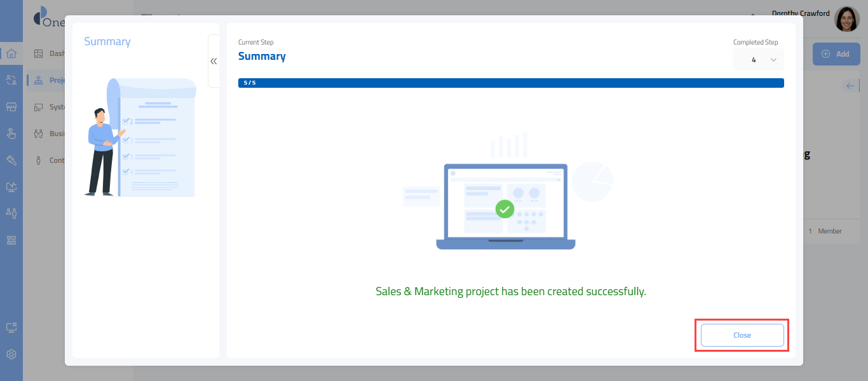The width and height of the screenshot is (868, 381).
Task: Click the home icon in left sidebar
Action: click(x=11, y=53)
